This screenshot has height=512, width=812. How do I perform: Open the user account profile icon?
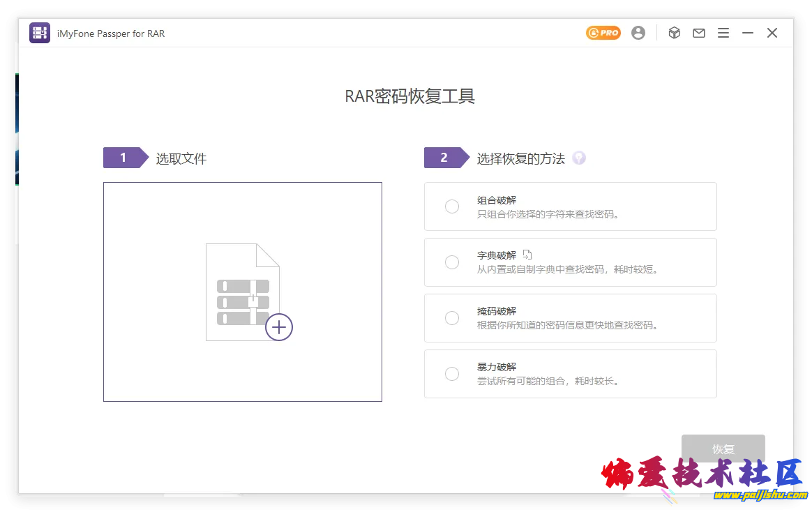tap(638, 33)
